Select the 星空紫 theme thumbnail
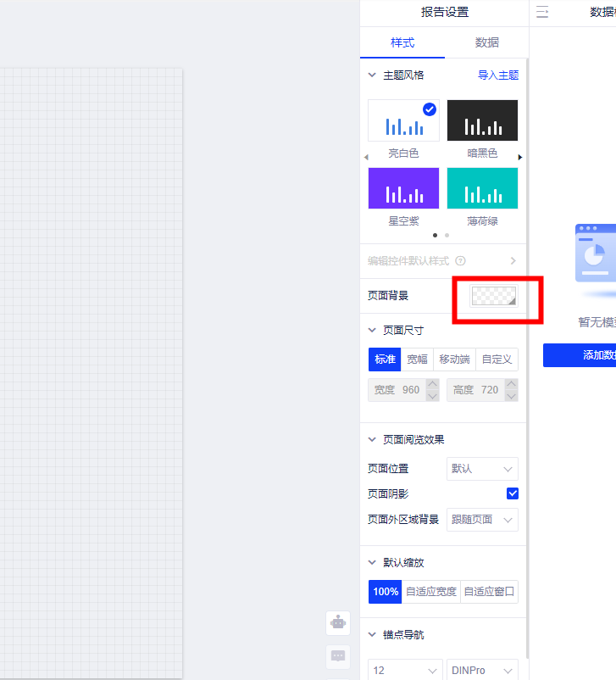The height and width of the screenshot is (680, 616). 403,188
